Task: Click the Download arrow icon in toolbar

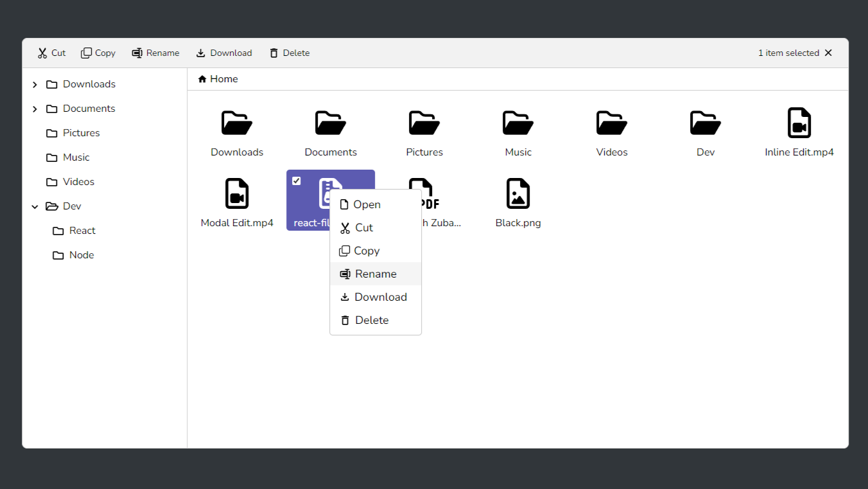Action: [201, 53]
